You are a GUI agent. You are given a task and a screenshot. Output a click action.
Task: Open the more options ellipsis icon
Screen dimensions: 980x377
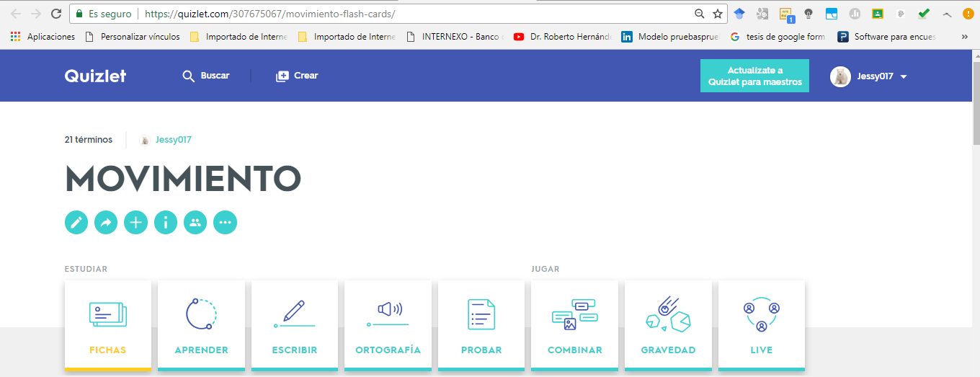point(226,223)
